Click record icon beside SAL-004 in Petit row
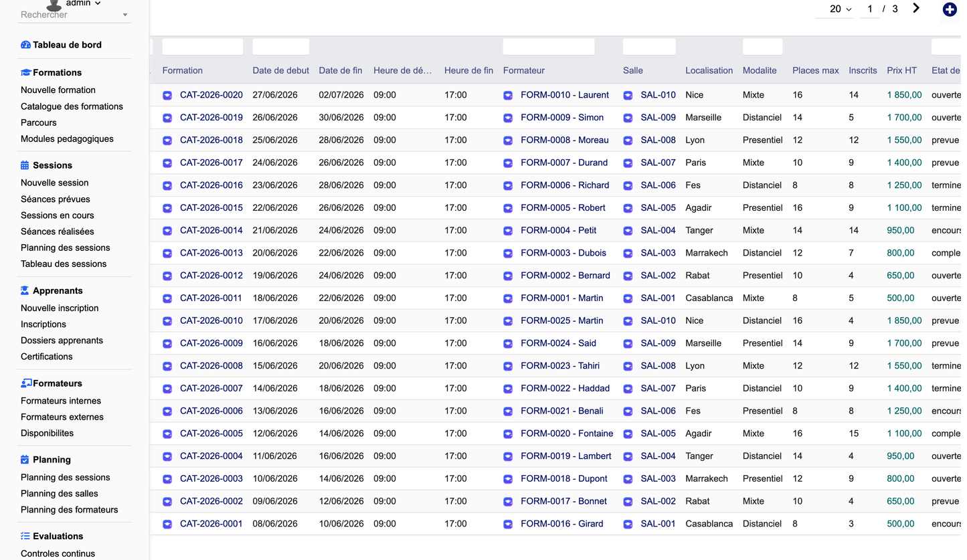The width and height of the screenshot is (967, 560). [x=628, y=231]
